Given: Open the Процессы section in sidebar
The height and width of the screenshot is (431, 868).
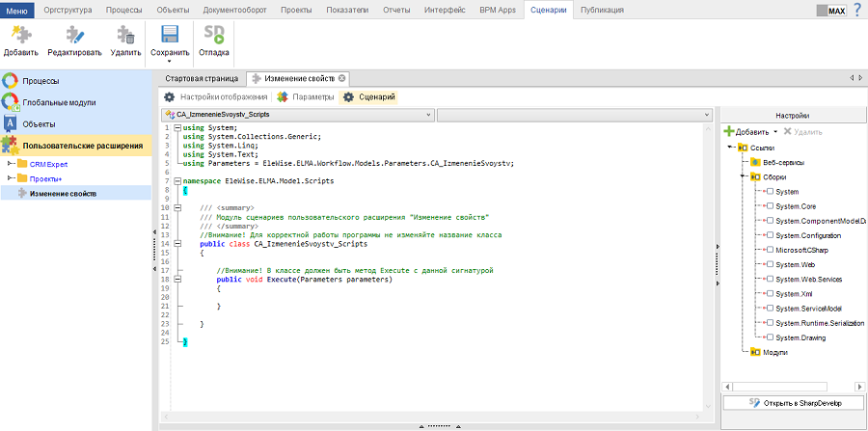Looking at the screenshot, I should point(41,80).
